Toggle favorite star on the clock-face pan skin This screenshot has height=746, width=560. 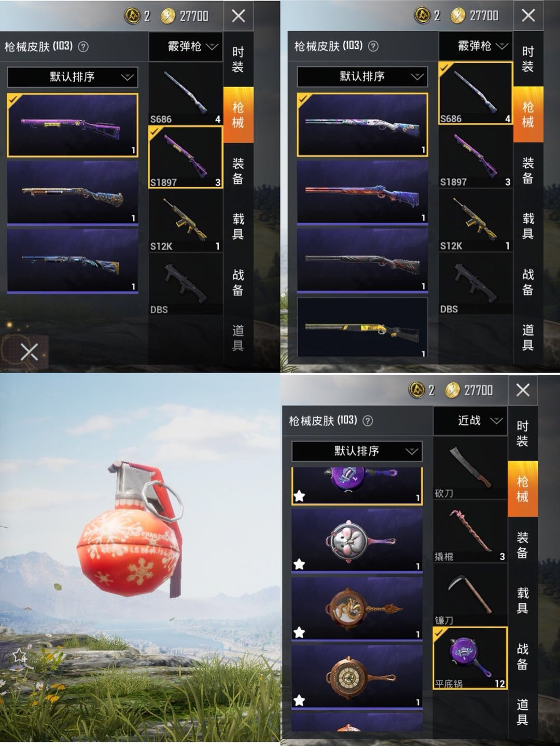pyautogui.click(x=299, y=701)
